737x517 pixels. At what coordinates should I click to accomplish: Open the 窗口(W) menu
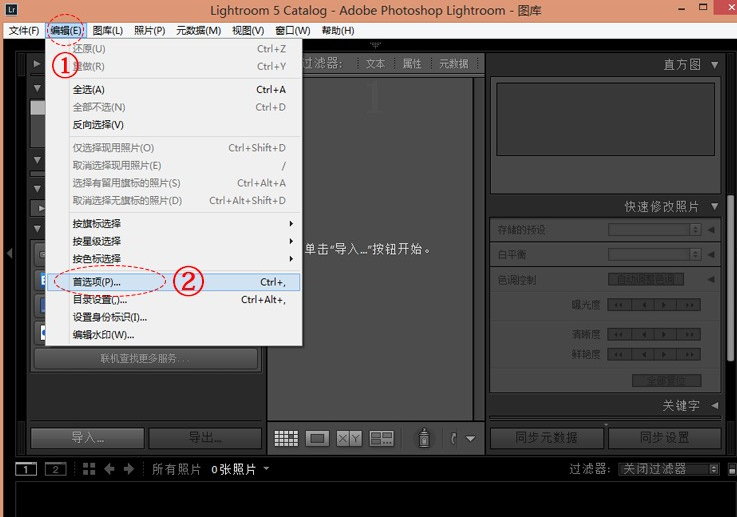pyautogui.click(x=292, y=31)
